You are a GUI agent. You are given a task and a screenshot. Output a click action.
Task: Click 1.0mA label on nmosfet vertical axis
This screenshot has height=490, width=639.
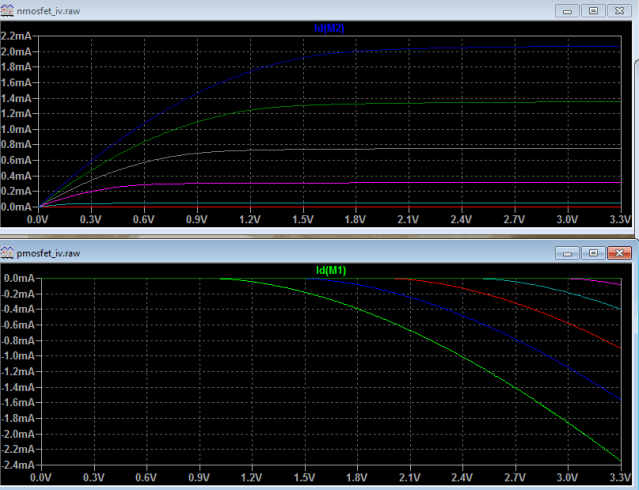(x=18, y=129)
